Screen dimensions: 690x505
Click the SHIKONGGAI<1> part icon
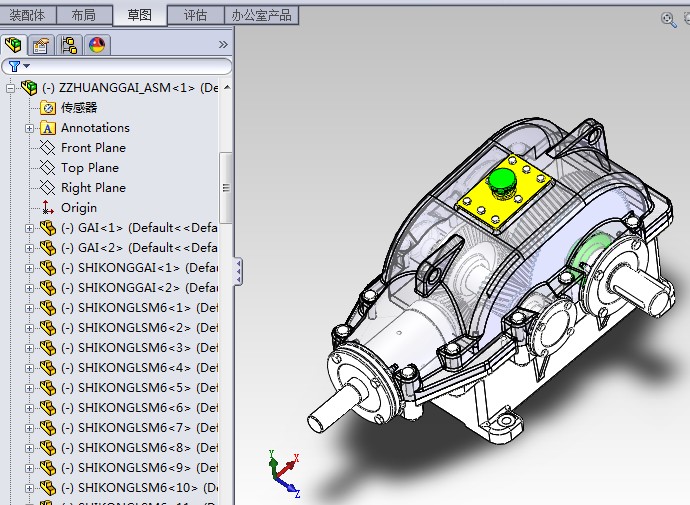[x=48, y=268]
